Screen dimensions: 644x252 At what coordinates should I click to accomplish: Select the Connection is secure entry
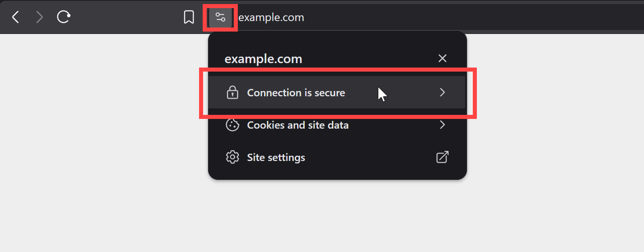tap(337, 92)
